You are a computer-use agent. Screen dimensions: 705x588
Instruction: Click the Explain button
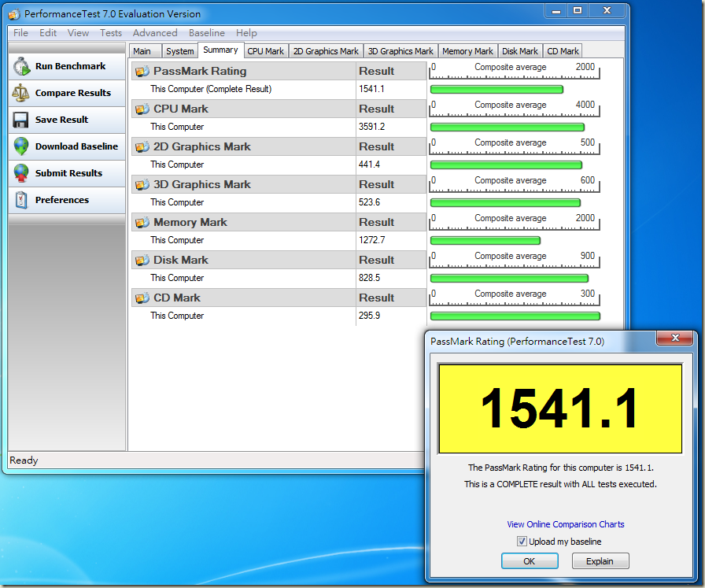(x=600, y=561)
